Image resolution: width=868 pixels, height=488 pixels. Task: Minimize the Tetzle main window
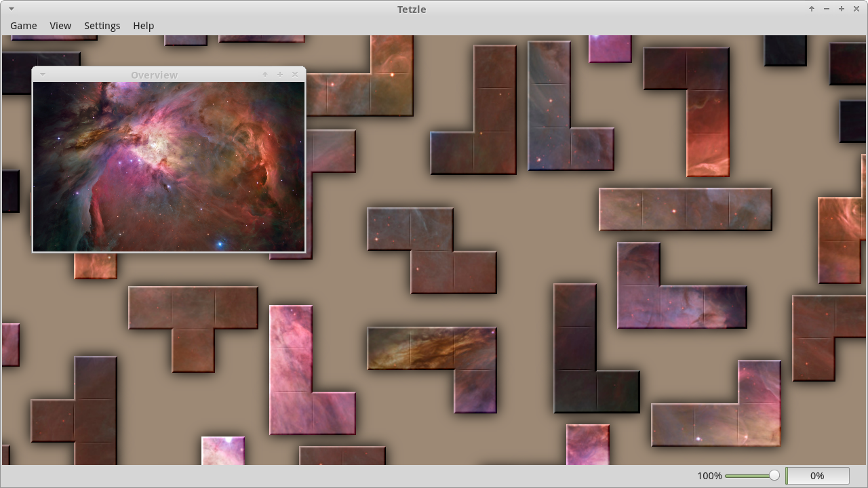pos(826,9)
